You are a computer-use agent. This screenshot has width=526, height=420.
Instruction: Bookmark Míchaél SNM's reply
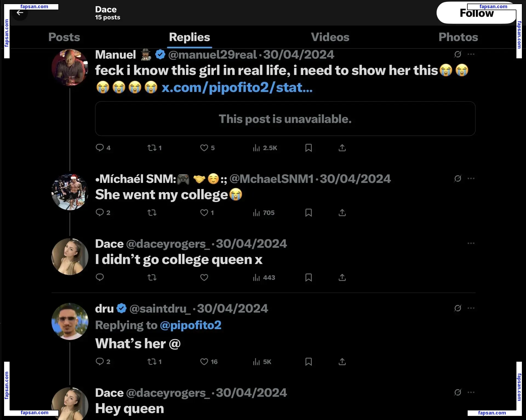click(308, 213)
